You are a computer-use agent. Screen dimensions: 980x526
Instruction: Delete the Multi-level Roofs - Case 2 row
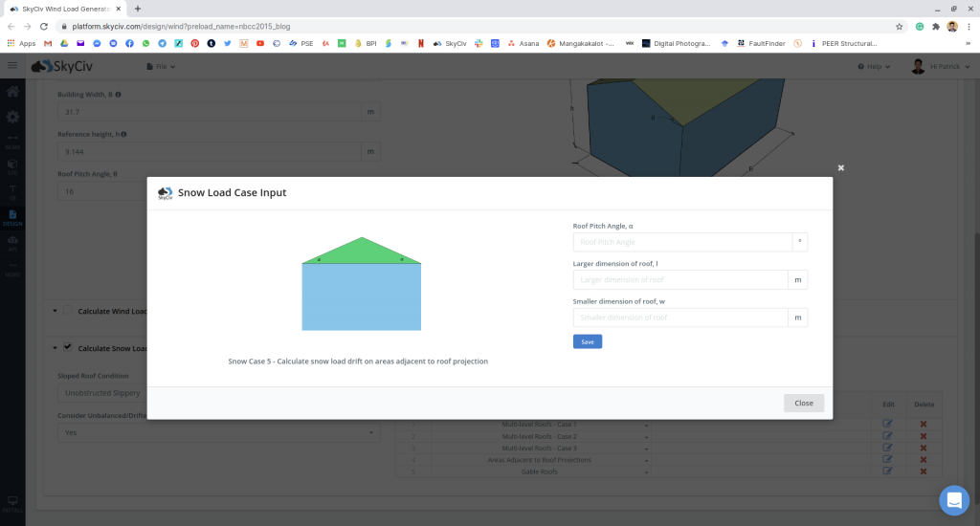pos(924,435)
